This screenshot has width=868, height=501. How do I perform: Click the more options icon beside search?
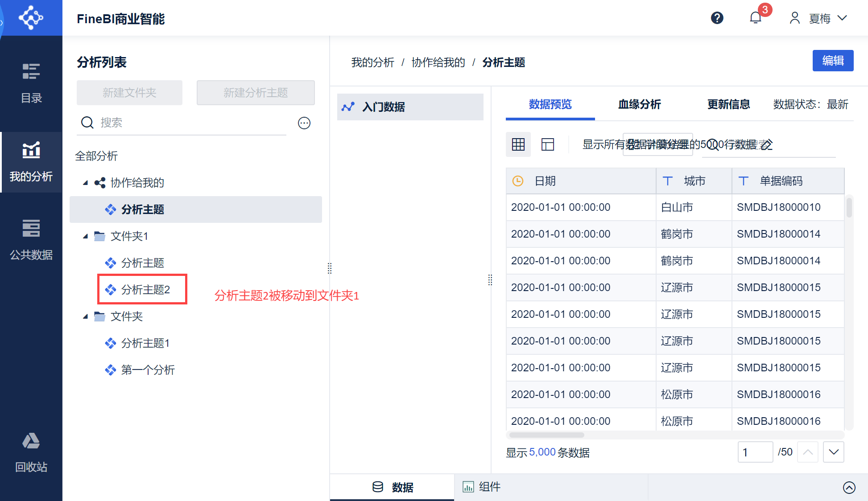[x=304, y=123]
